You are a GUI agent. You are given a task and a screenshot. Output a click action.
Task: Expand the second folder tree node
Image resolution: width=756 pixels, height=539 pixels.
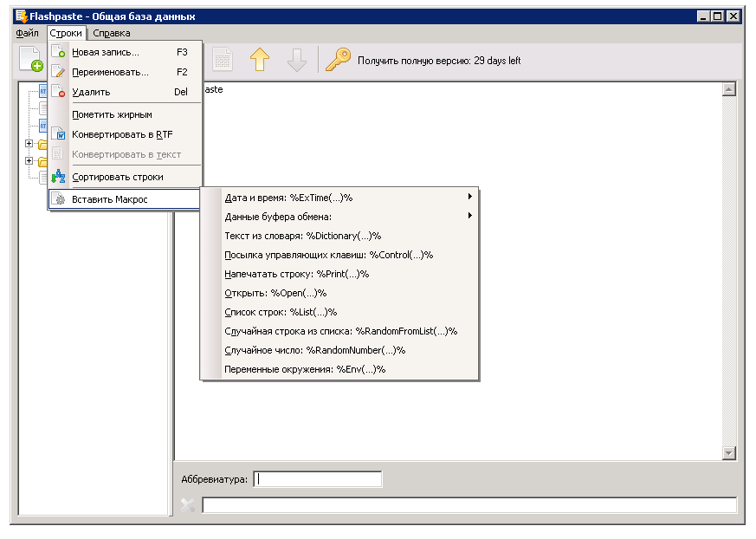point(29,160)
